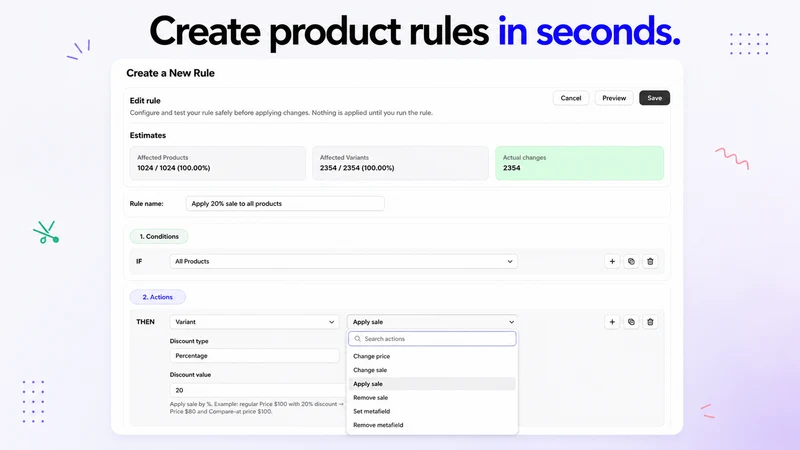Open the Variant target dropdown
The width and height of the screenshot is (800, 450).
click(254, 322)
